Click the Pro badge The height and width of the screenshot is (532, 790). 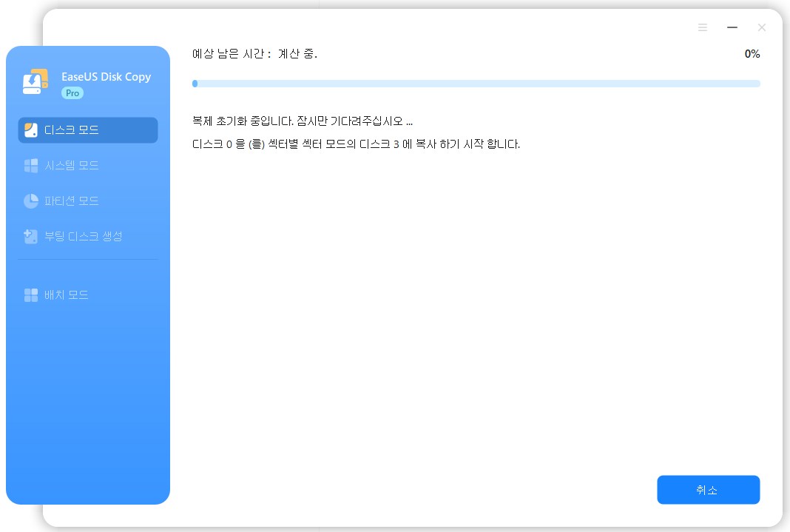[72, 93]
